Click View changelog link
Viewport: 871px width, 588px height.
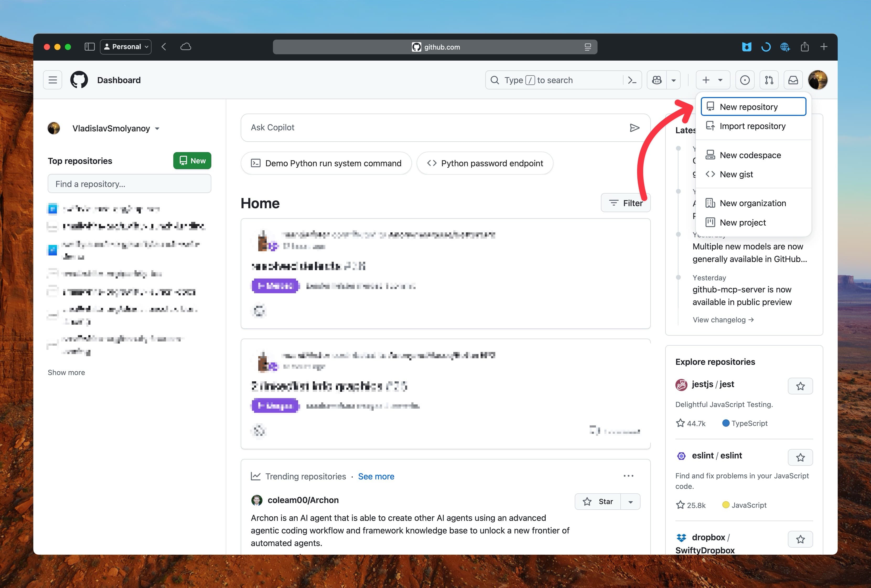click(x=723, y=319)
